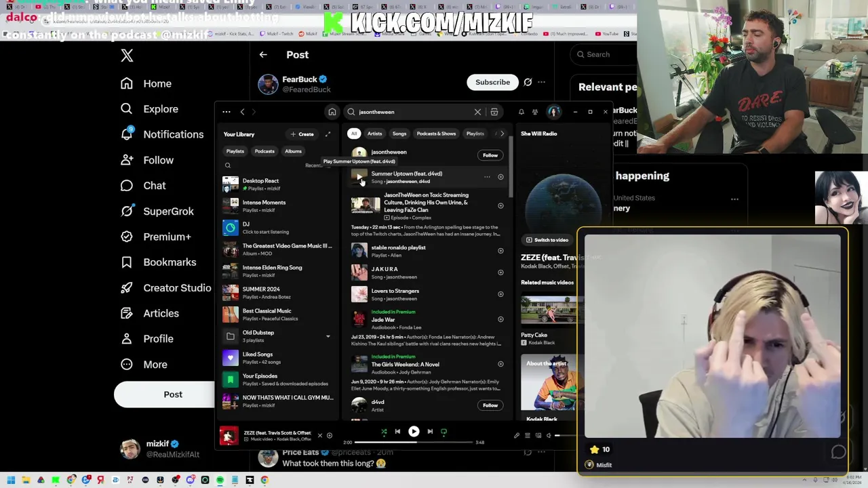This screenshot has height=488, width=868.
Task: Open Windows Start button on taskbar
Action: 11,481
